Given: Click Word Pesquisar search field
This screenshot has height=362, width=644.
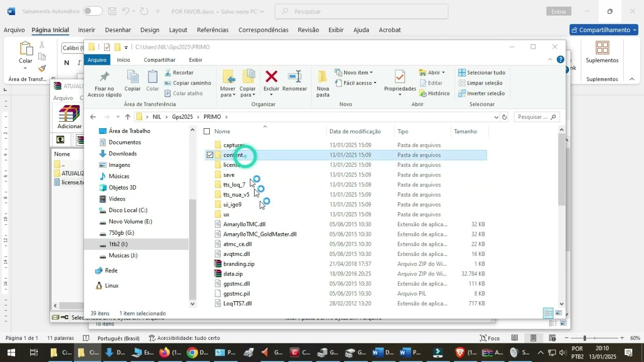Looking at the screenshot, I should point(362,11).
